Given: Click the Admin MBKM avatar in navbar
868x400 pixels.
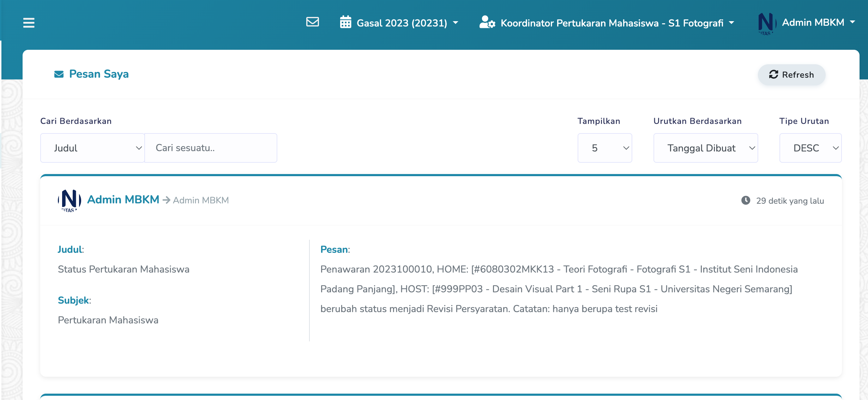Looking at the screenshot, I should (x=766, y=23).
